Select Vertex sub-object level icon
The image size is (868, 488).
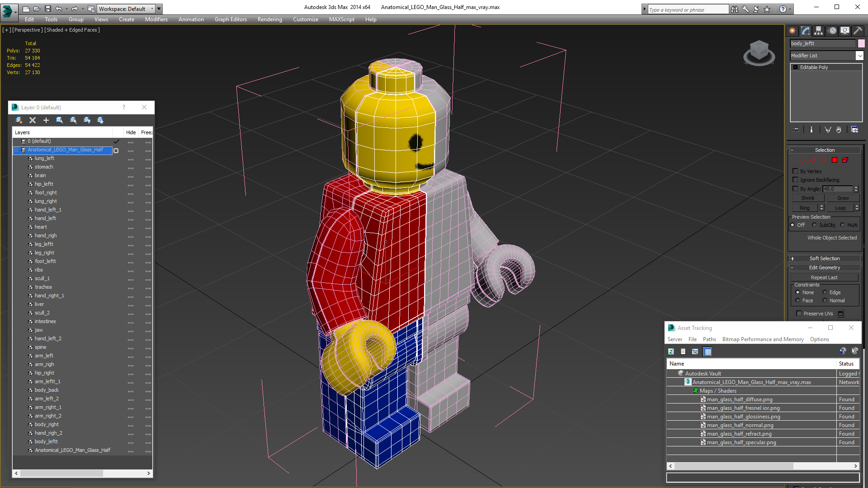802,160
